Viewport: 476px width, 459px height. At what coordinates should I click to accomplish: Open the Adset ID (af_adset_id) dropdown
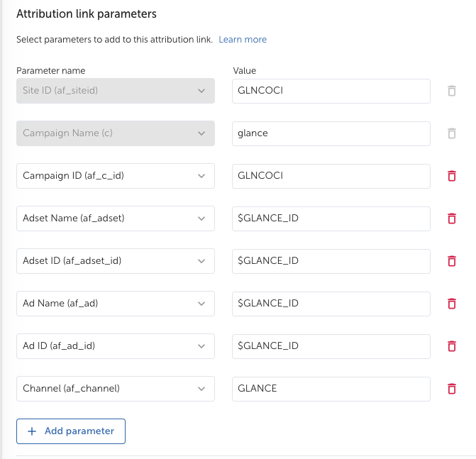(x=116, y=261)
